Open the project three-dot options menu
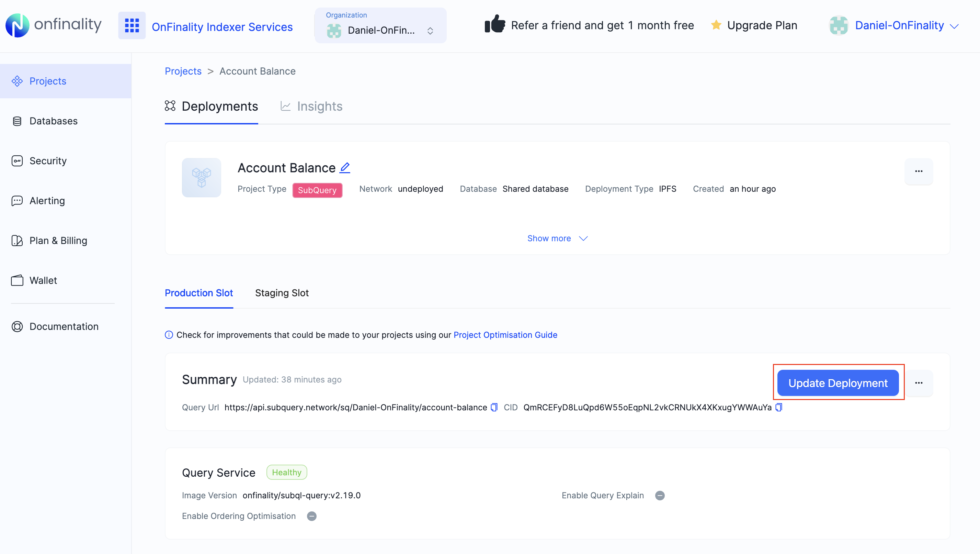980x554 pixels. click(919, 171)
